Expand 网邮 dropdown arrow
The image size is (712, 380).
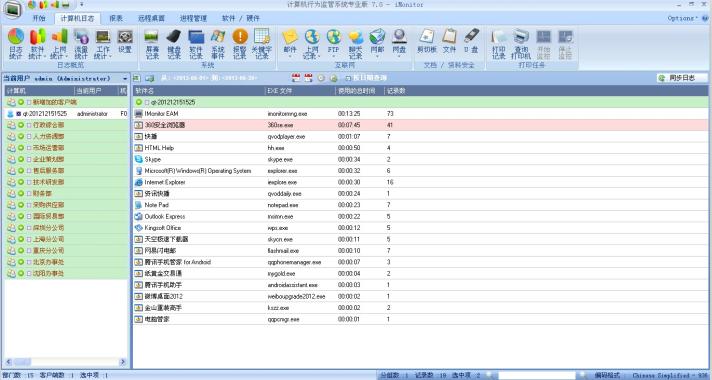(x=377, y=56)
